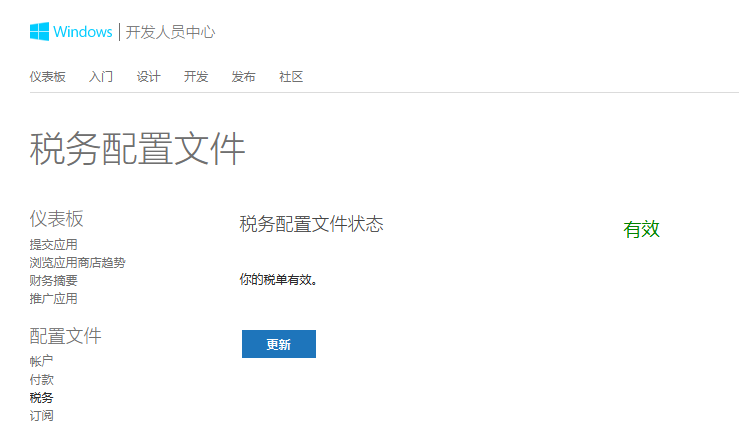739x442 pixels.
Task: Open the 提交应用 sidebar link
Action: click(x=54, y=245)
